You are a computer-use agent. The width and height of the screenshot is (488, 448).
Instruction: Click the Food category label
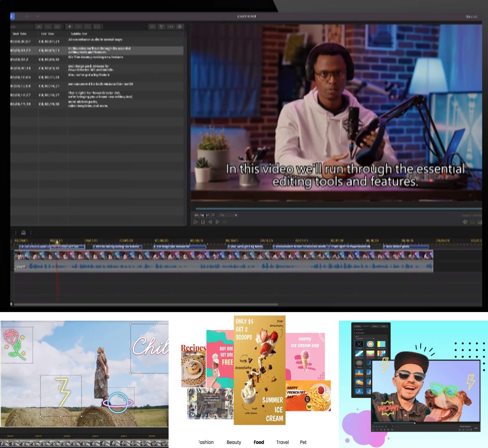tap(259, 442)
